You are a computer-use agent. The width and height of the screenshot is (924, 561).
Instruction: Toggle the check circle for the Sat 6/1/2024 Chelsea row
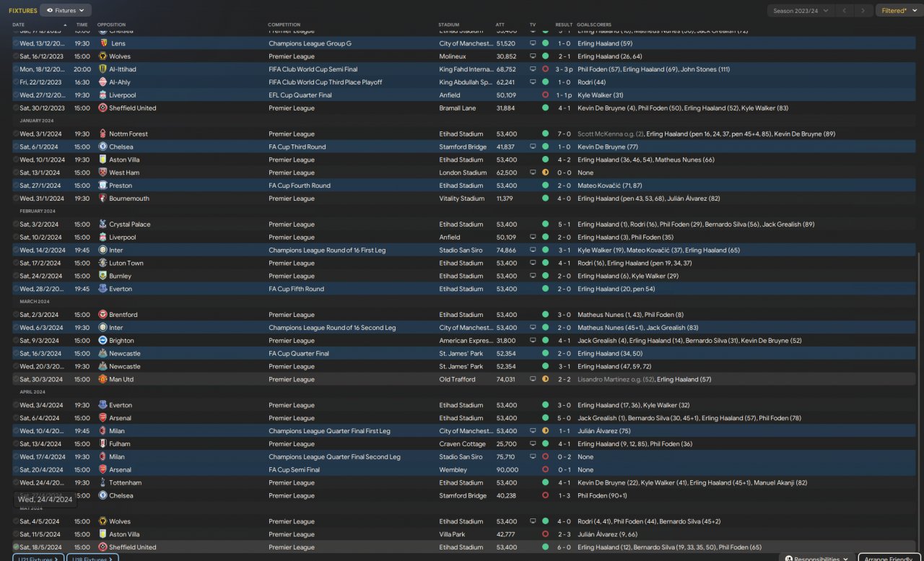click(x=16, y=147)
